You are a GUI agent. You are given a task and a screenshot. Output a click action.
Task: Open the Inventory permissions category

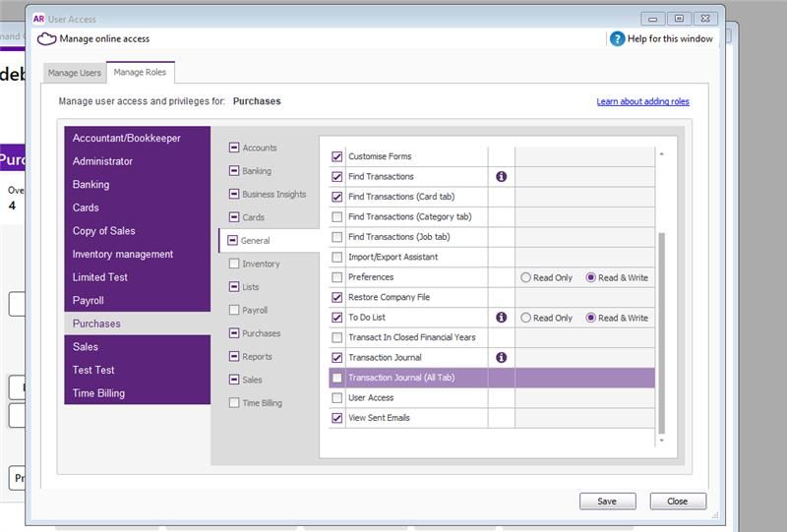261,264
